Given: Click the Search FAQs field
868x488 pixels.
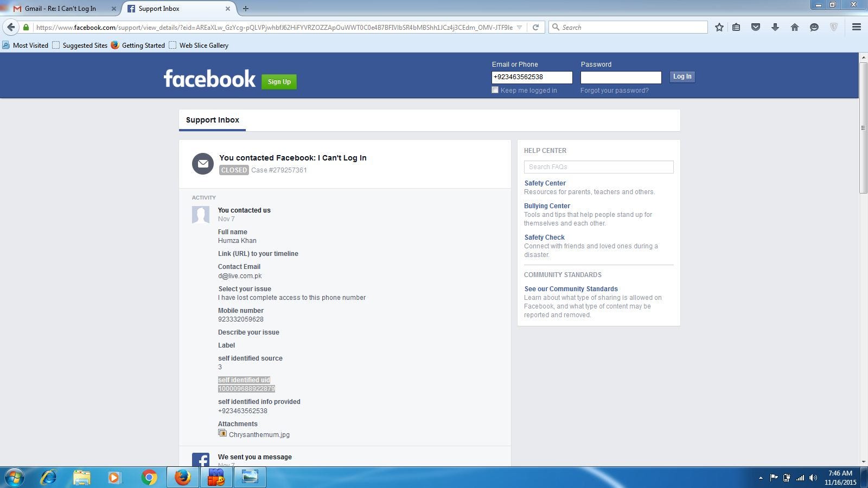Looking at the screenshot, I should coord(599,167).
